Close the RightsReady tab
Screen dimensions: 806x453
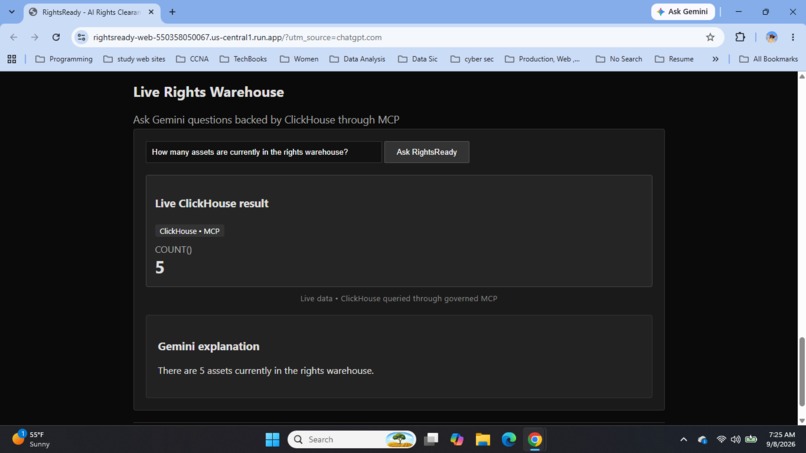coord(151,12)
